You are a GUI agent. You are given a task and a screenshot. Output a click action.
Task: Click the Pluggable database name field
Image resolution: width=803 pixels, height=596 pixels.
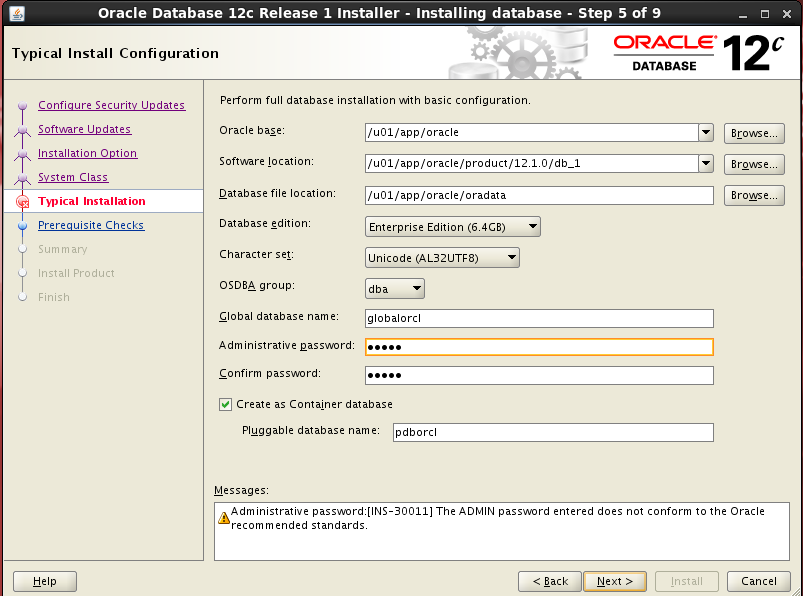(553, 433)
